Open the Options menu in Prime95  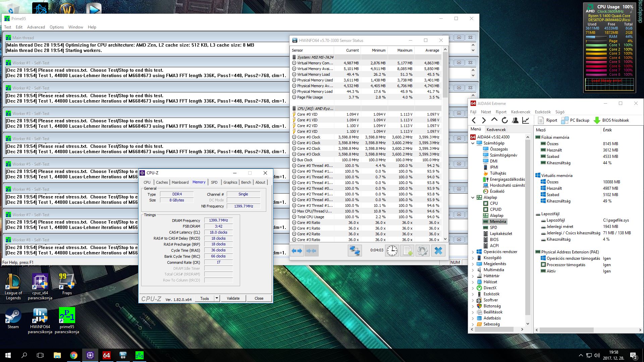pyautogui.click(x=56, y=27)
